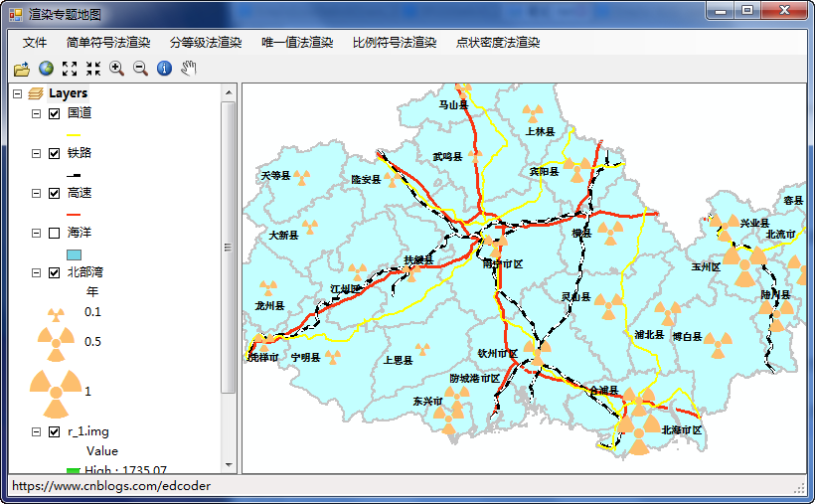Click the globe full extent icon

coord(46,69)
